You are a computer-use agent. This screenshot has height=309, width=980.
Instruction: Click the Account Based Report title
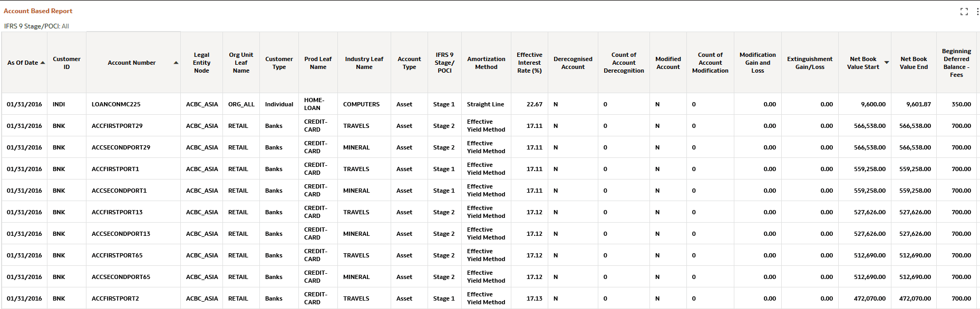point(38,11)
